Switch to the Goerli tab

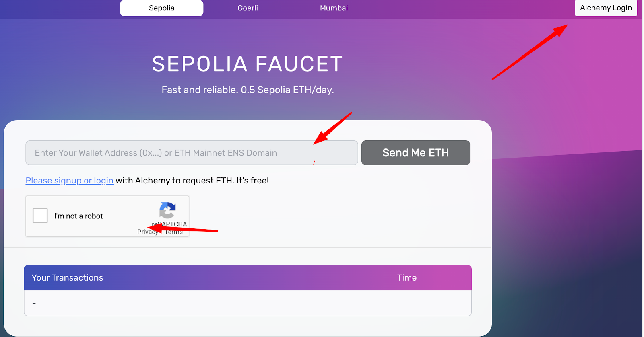point(248,8)
